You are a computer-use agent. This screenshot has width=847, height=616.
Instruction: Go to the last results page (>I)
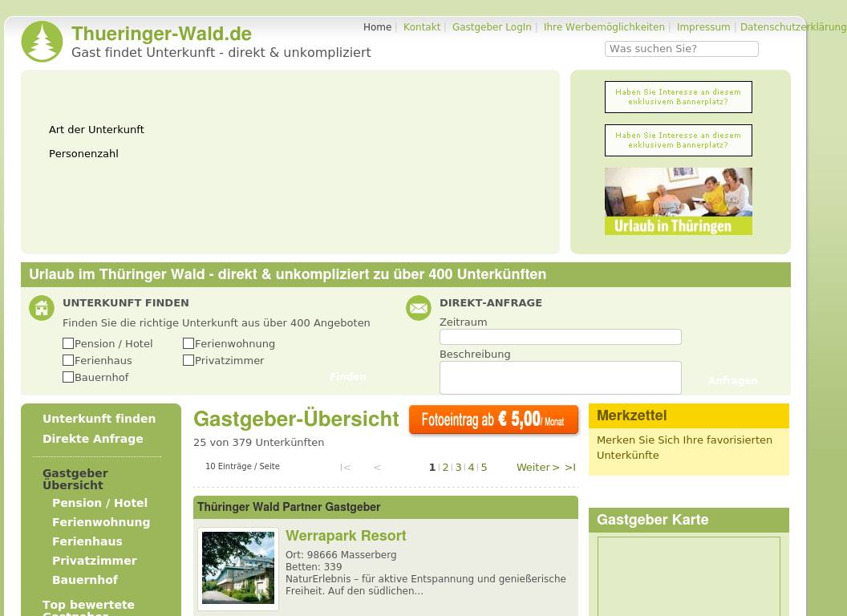[570, 468]
